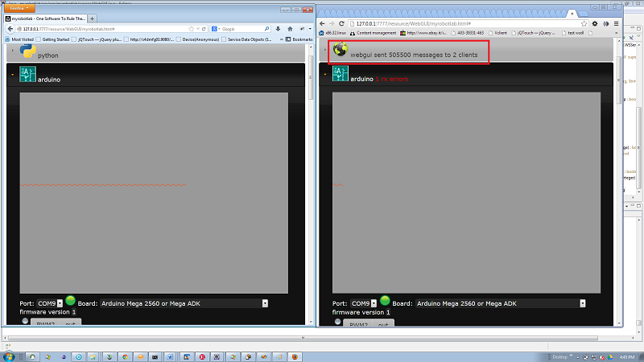Open the Getting Started bookmark in Firefox

click(52, 39)
